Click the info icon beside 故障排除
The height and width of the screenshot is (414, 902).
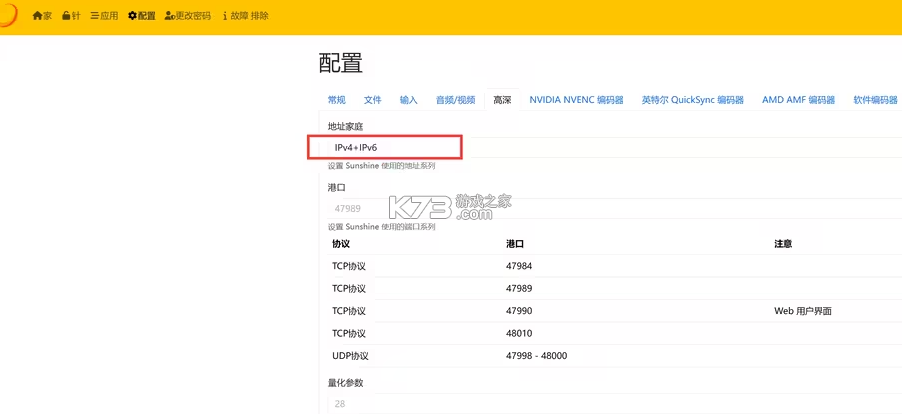(225, 16)
